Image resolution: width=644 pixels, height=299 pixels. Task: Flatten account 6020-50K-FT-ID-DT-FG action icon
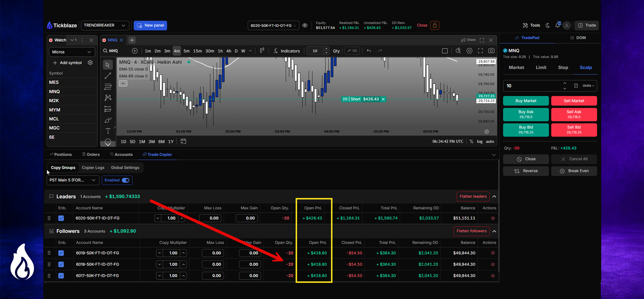pyautogui.click(x=493, y=218)
